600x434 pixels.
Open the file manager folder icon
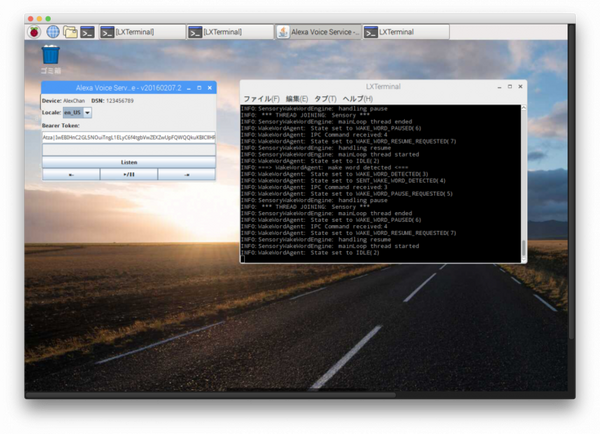coord(69,32)
